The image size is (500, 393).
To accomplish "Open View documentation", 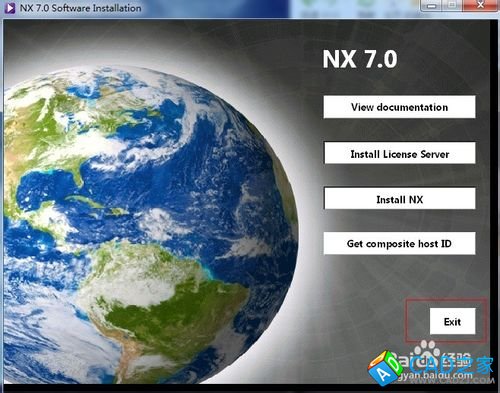I will [x=399, y=107].
